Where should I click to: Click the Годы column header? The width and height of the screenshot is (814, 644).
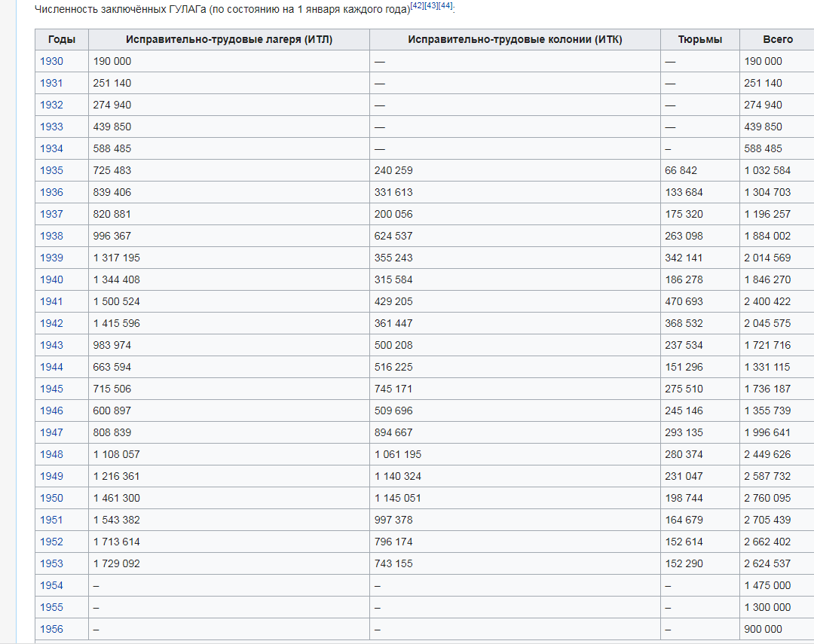tap(62, 39)
